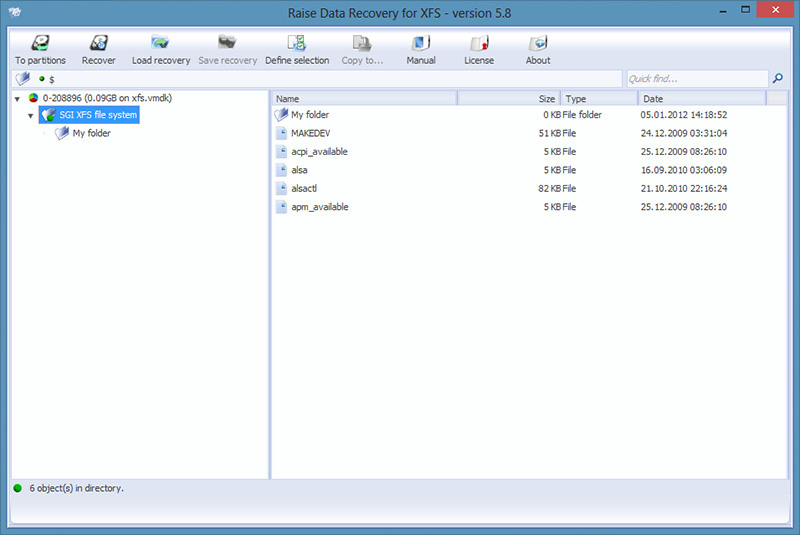
Task: Click the path bar showing $
Action: (x=316, y=79)
